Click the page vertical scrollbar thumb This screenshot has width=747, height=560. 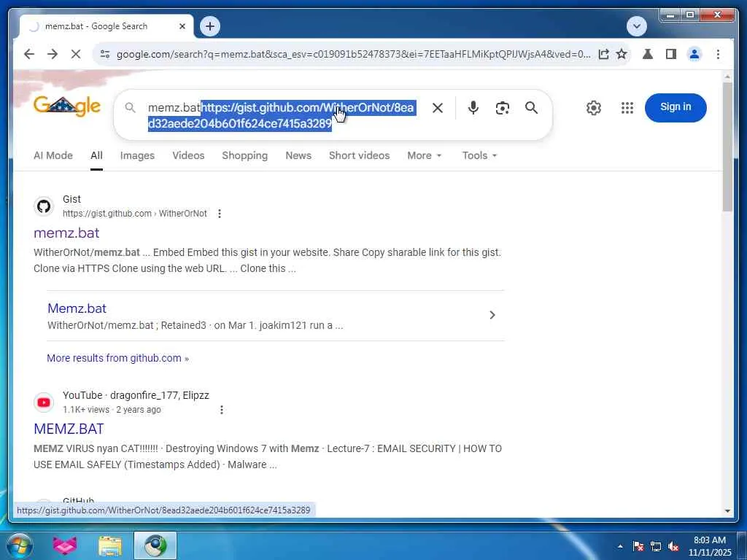(x=727, y=147)
